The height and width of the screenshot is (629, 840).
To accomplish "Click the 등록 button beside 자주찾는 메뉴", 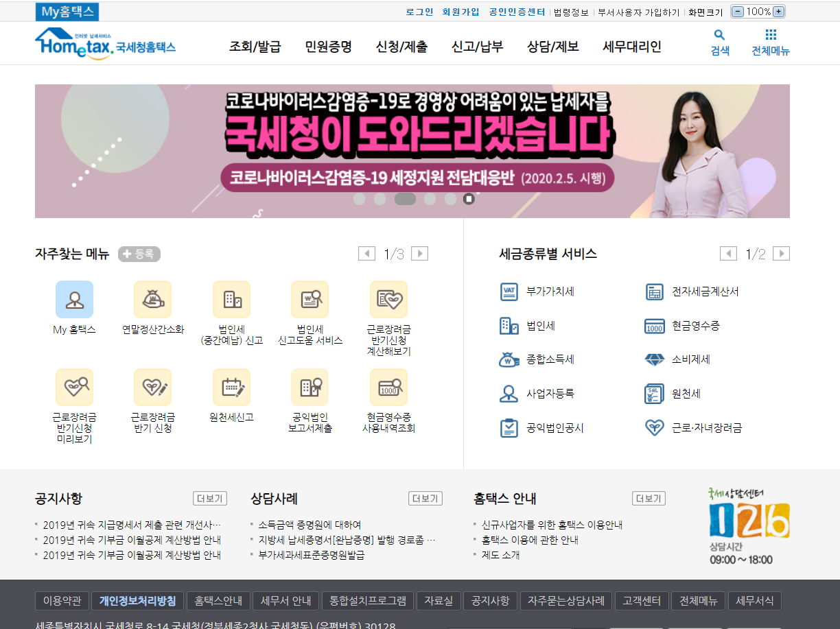I will (139, 254).
